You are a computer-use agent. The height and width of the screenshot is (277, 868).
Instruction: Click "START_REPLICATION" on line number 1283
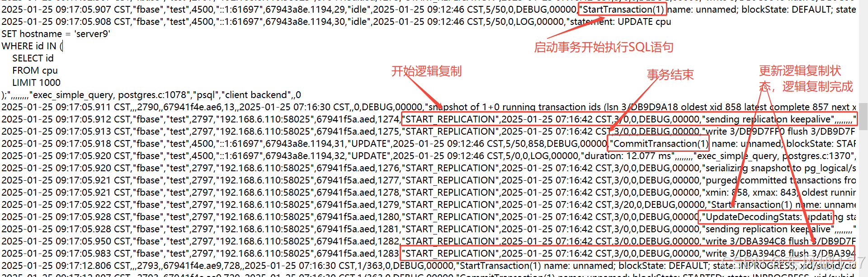click(x=451, y=254)
